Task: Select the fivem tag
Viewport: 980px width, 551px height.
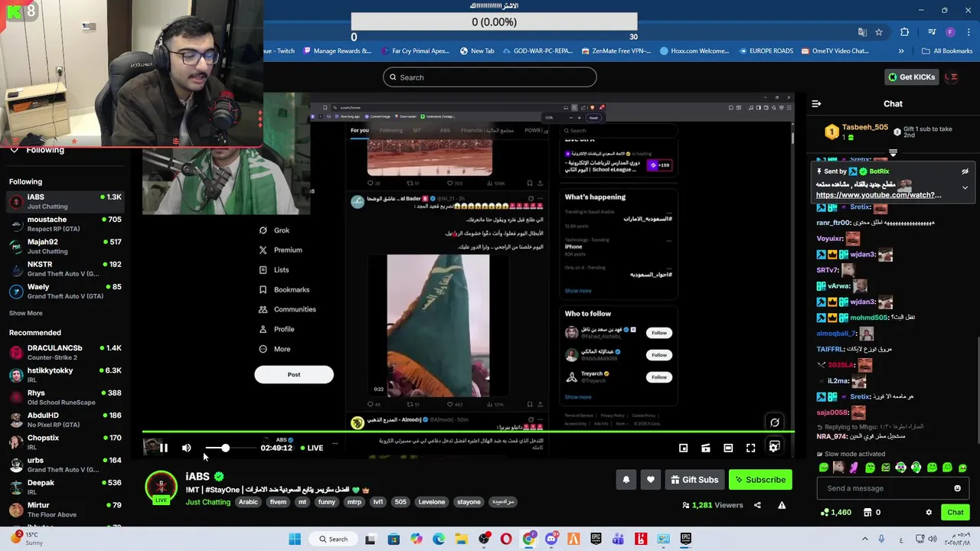Action: pyautogui.click(x=278, y=502)
